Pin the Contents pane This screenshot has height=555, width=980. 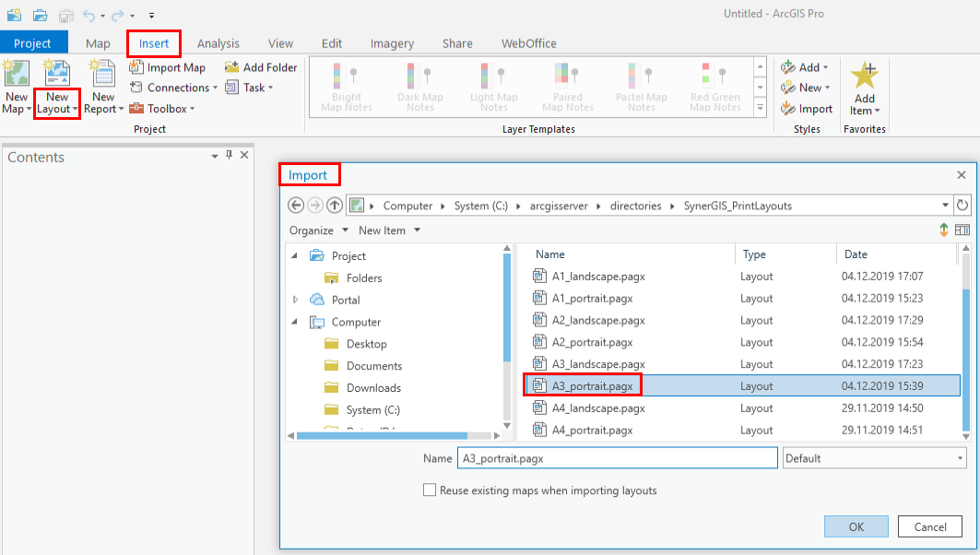coord(229,157)
